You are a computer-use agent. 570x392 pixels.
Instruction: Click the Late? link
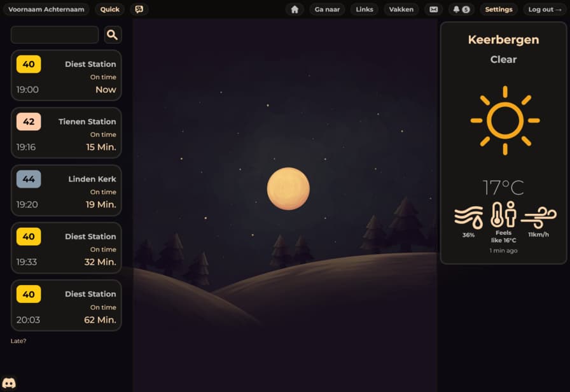pos(18,341)
